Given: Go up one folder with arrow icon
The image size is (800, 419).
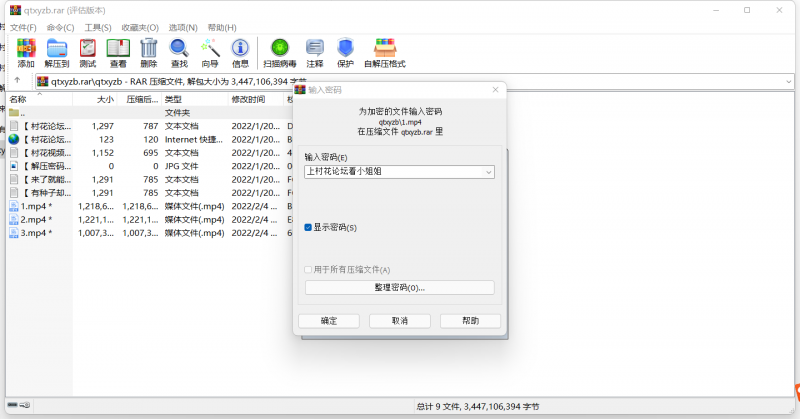Looking at the screenshot, I should click(17, 81).
